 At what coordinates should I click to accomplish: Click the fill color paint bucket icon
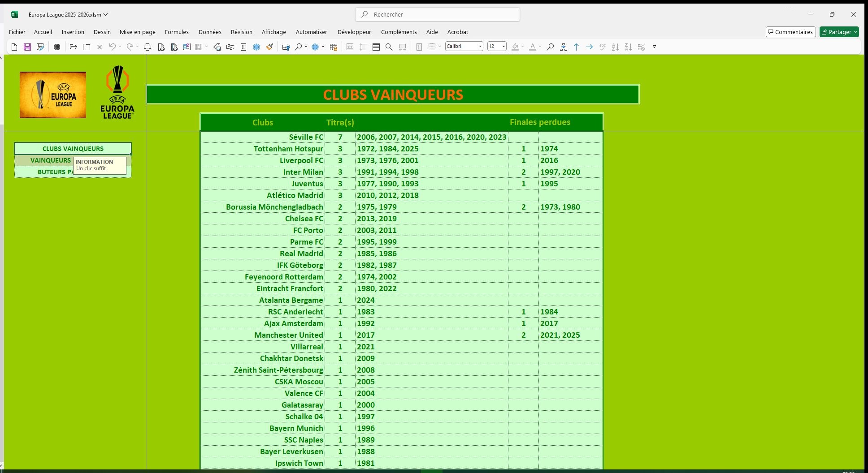pyautogui.click(x=515, y=47)
